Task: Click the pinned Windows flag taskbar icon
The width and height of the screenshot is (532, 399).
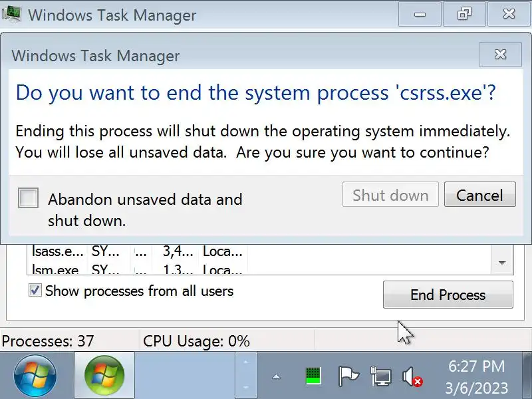Action: click(104, 376)
